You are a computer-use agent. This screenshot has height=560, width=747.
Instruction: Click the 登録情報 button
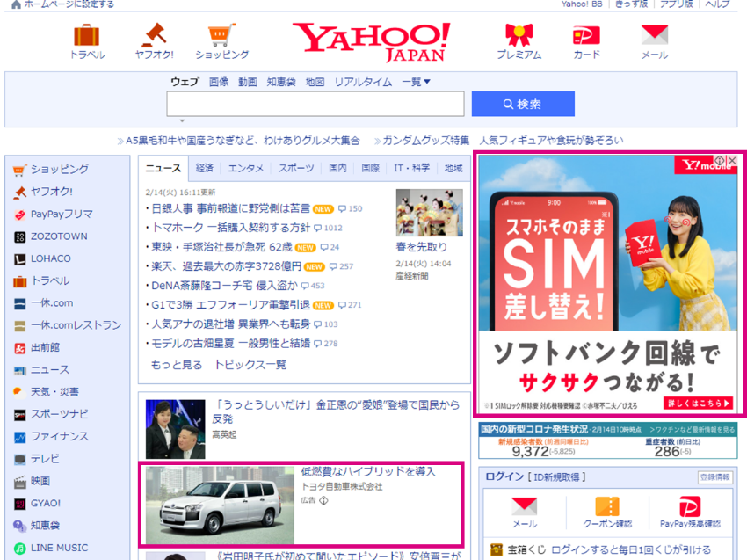click(715, 477)
